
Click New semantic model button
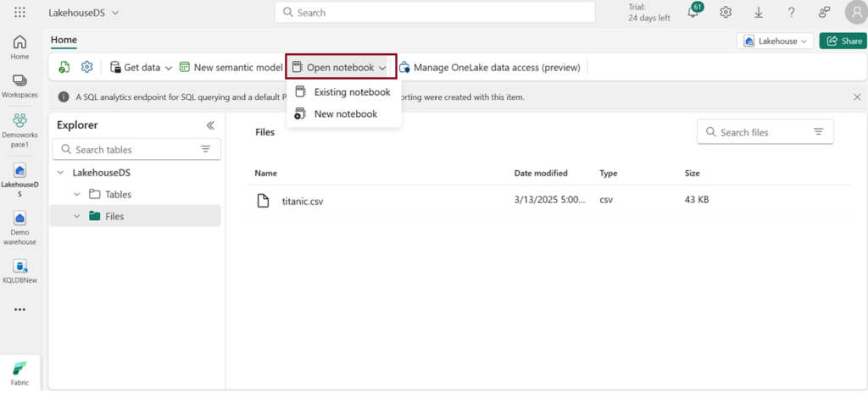click(x=231, y=68)
